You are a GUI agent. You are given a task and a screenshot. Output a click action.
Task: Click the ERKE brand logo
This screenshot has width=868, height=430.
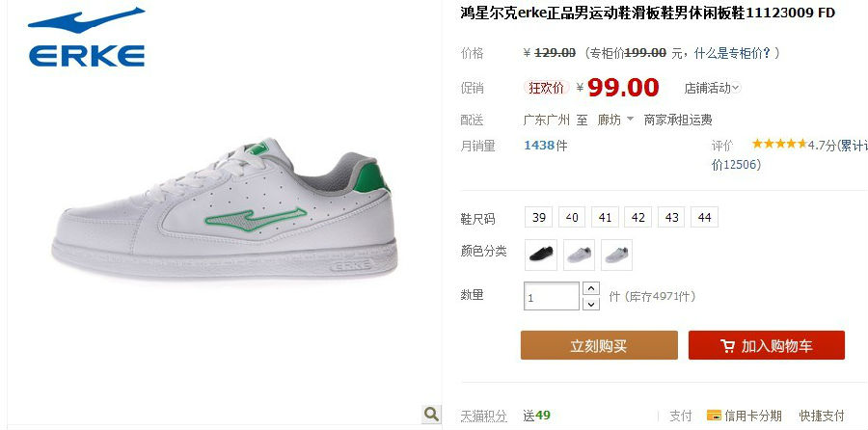87,37
